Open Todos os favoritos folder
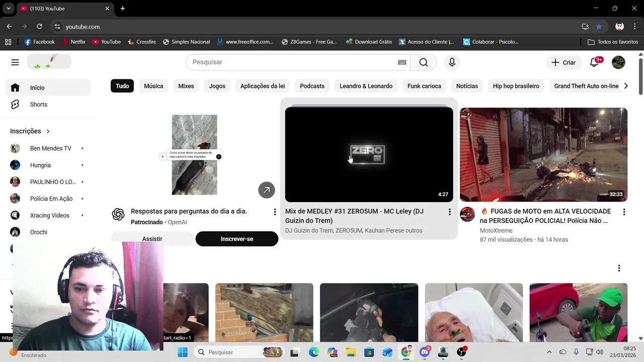Viewport: 644px width, 362px height. [613, 42]
